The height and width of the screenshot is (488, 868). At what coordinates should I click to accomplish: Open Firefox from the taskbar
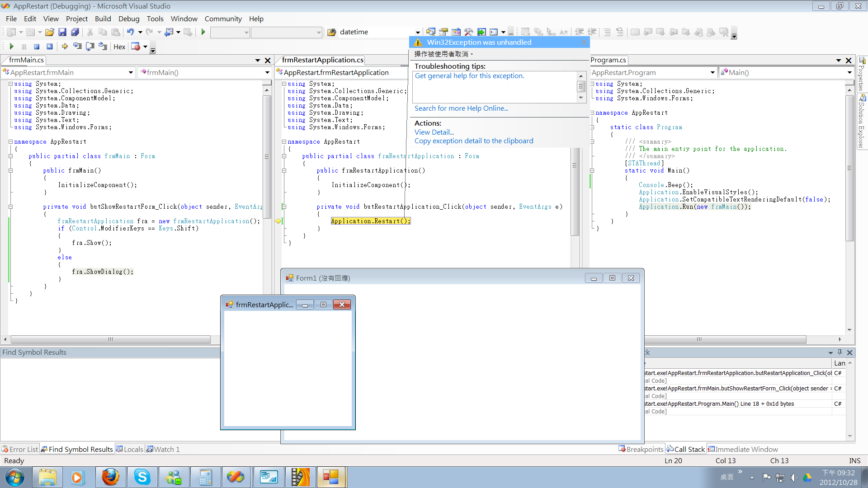(x=110, y=477)
